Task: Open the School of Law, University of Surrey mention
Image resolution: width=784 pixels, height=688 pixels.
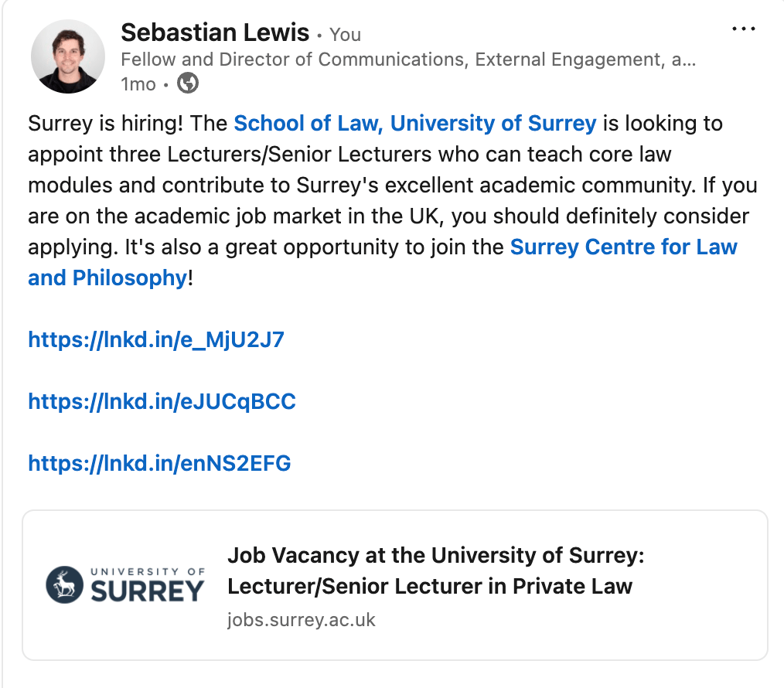Action: (x=415, y=123)
